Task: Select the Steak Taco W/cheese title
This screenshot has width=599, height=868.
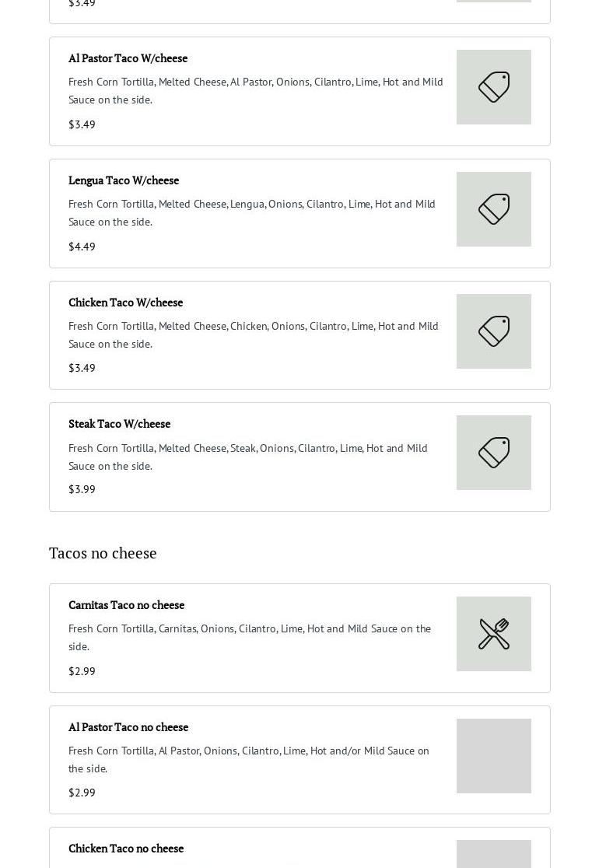Action: (119, 424)
